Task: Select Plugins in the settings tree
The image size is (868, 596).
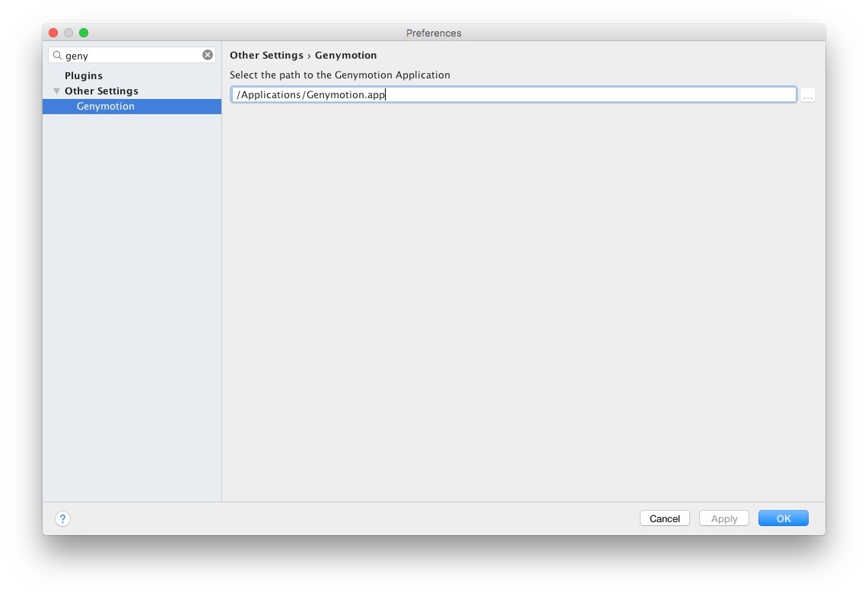Action: coord(84,75)
